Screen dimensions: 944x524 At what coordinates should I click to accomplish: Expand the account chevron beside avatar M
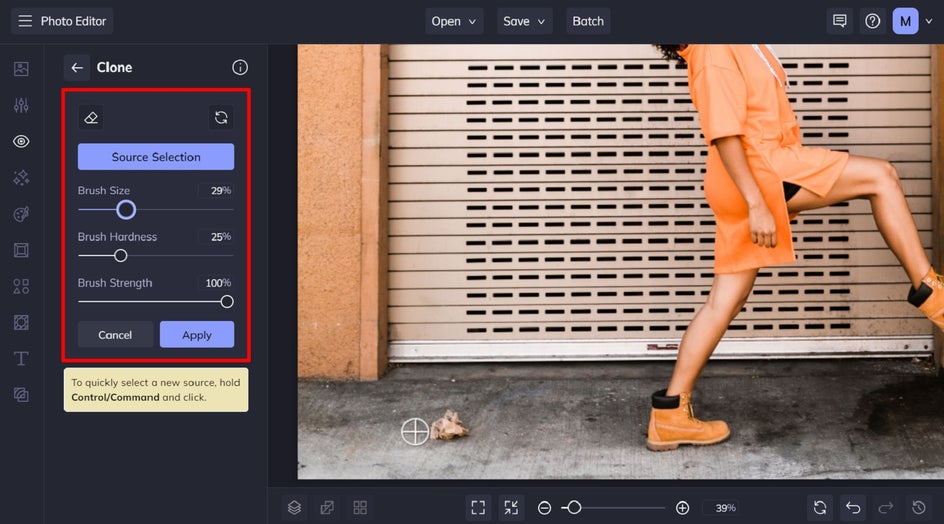click(x=929, y=21)
